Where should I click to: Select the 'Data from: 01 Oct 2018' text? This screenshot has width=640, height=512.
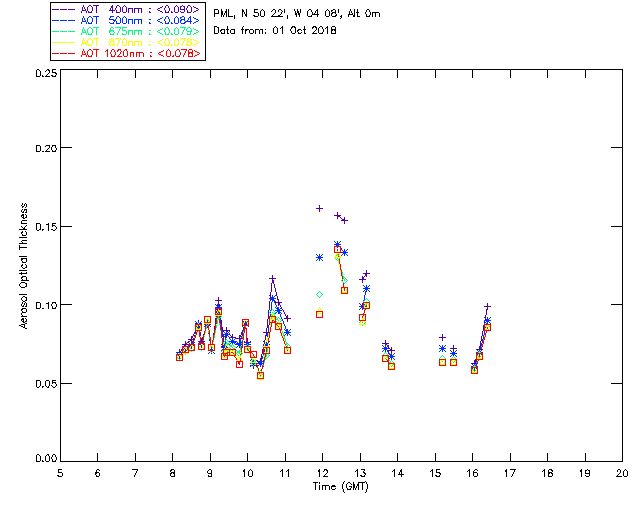(x=275, y=31)
